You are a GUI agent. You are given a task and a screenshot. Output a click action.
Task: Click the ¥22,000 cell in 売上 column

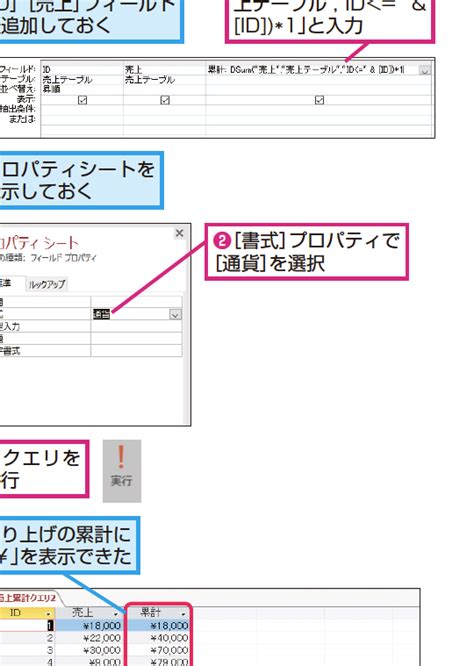tap(91, 638)
